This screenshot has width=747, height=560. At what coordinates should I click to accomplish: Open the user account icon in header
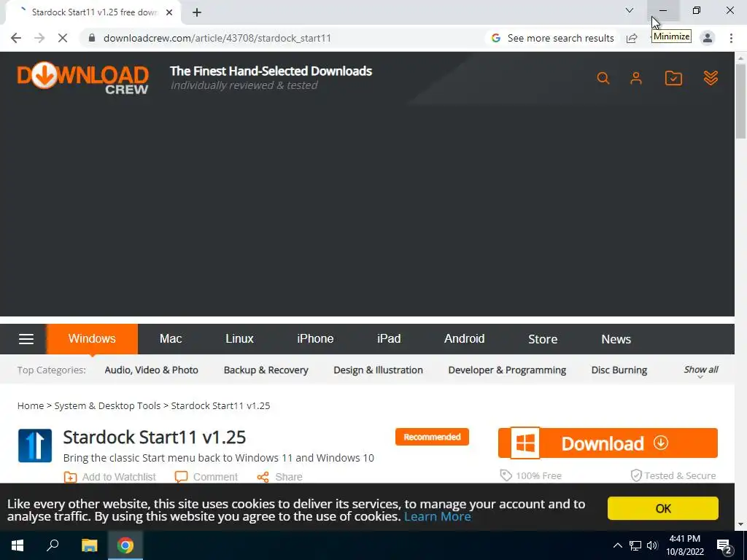click(x=636, y=78)
